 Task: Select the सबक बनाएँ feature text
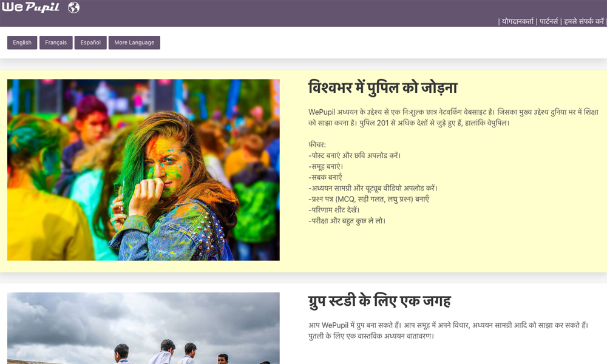pos(325,177)
